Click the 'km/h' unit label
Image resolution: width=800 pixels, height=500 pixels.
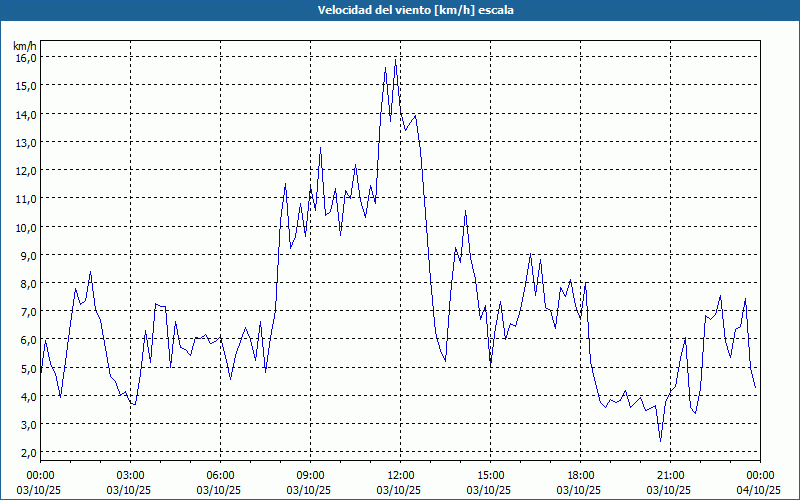[x=25, y=45]
